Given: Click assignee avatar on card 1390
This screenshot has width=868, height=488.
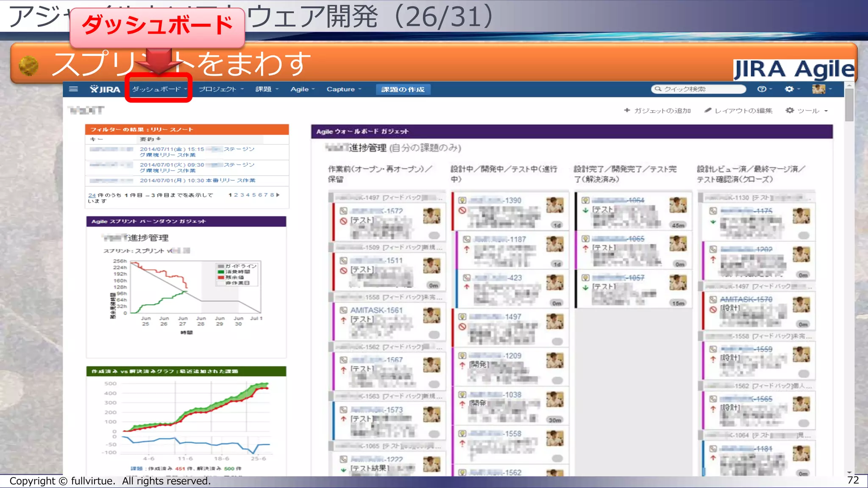Looking at the screenshot, I should point(555,205).
